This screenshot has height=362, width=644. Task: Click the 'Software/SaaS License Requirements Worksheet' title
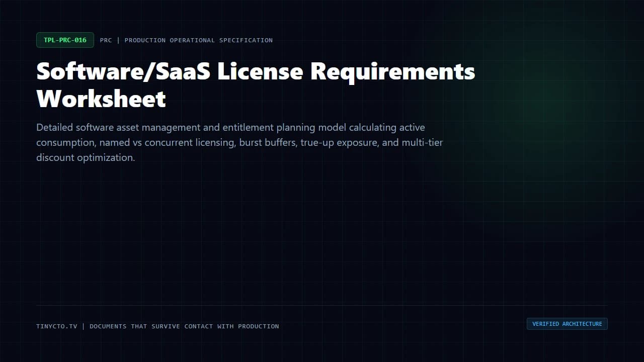(x=256, y=85)
